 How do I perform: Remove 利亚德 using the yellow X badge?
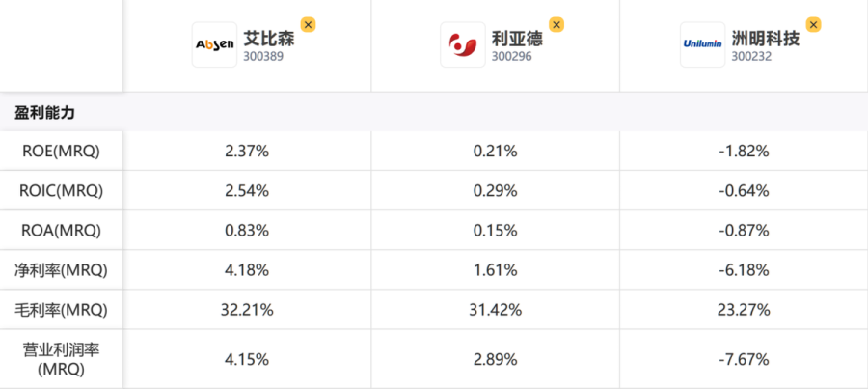click(556, 25)
